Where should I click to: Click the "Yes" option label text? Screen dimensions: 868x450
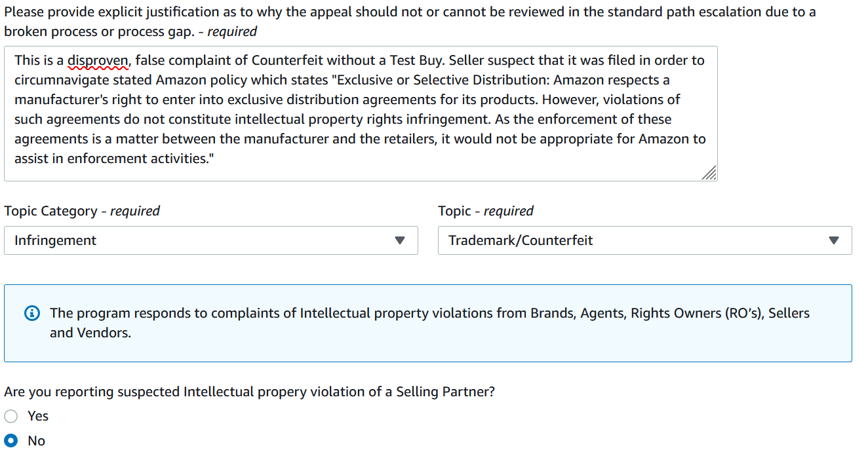pyautogui.click(x=38, y=416)
